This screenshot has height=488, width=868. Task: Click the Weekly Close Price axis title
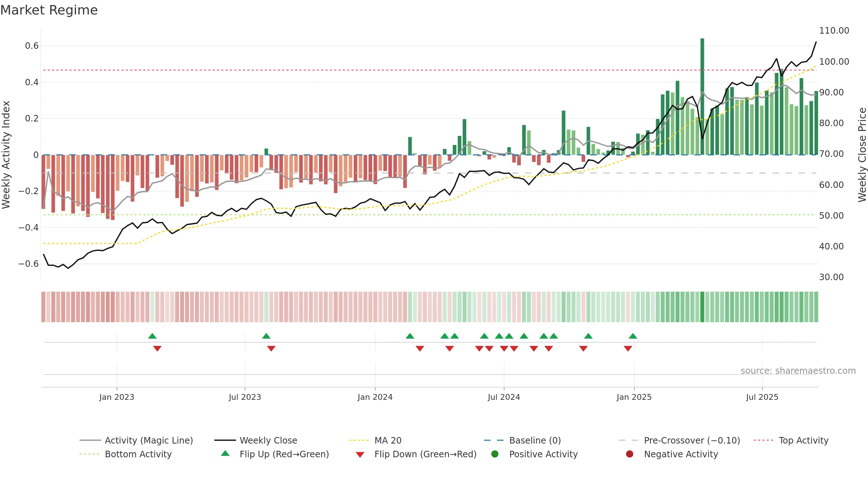pos(862,155)
